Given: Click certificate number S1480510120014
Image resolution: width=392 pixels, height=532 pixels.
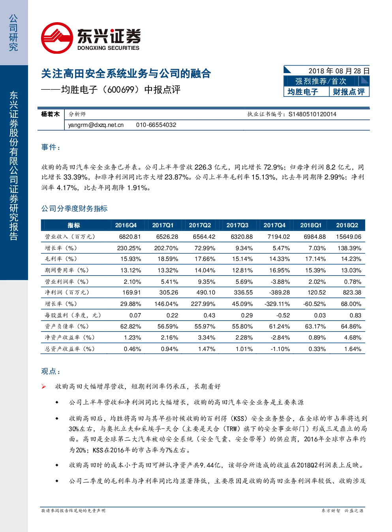Looking at the screenshot, I should tap(312, 114).
